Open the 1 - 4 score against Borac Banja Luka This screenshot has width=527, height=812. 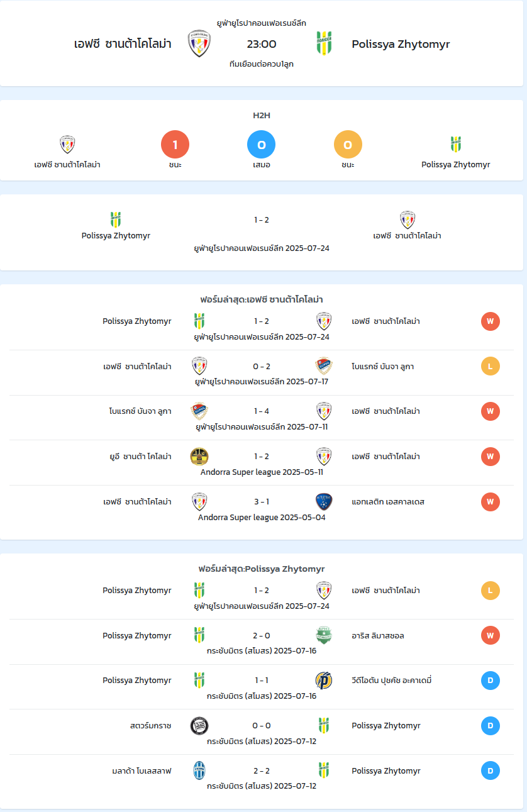pos(262,411)
